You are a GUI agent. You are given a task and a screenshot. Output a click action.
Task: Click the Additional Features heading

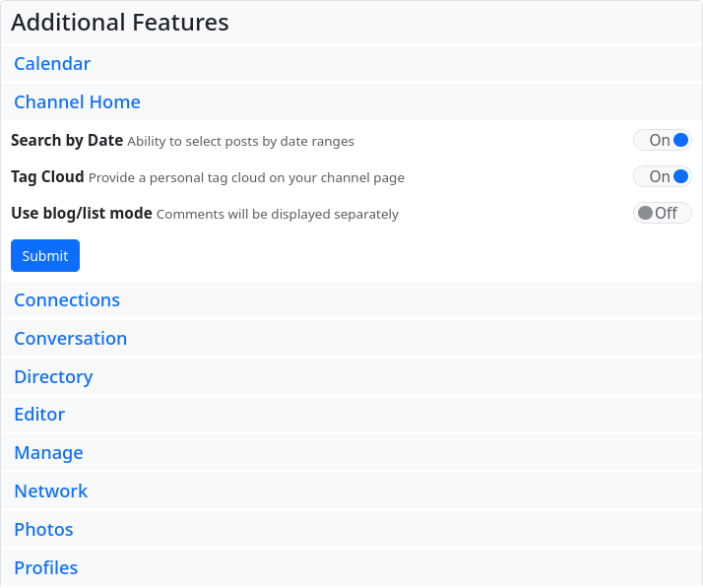click(120, 23)
